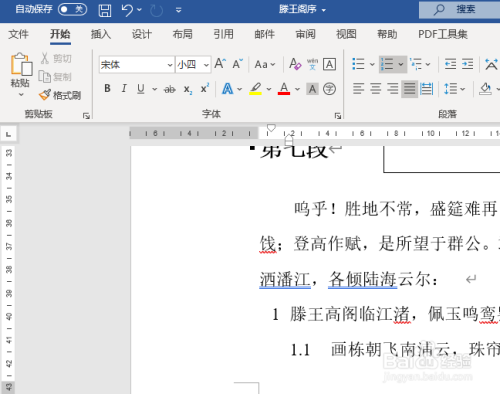
Task: Decrease font size with the shrink icon
Action: pos(237,64)
